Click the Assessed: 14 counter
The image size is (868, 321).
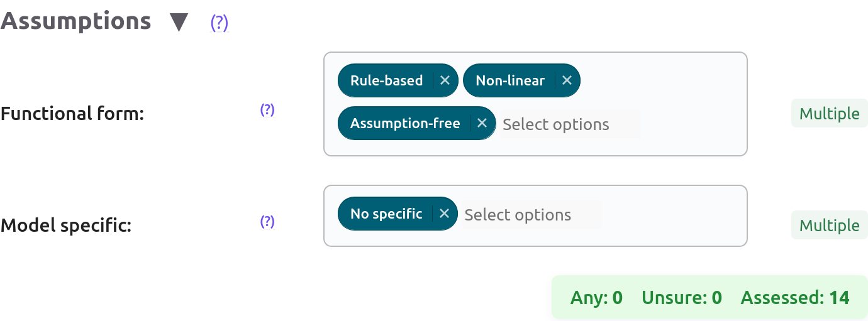tap(795, 297)
